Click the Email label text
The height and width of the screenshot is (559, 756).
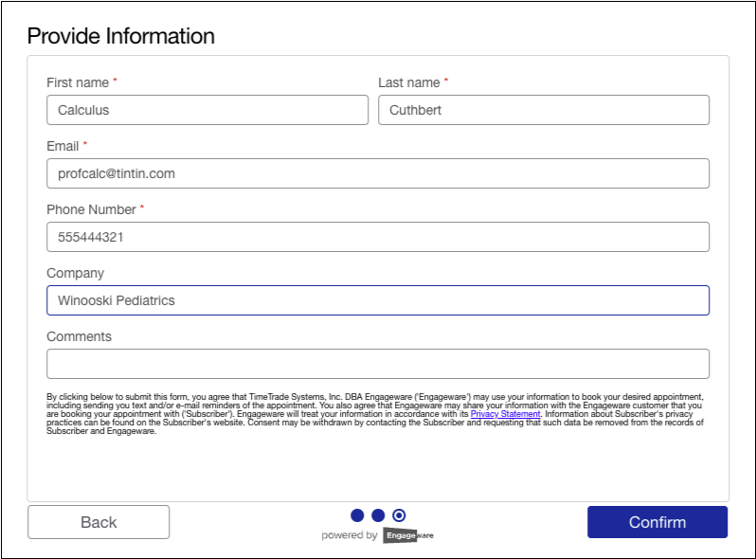63,146
